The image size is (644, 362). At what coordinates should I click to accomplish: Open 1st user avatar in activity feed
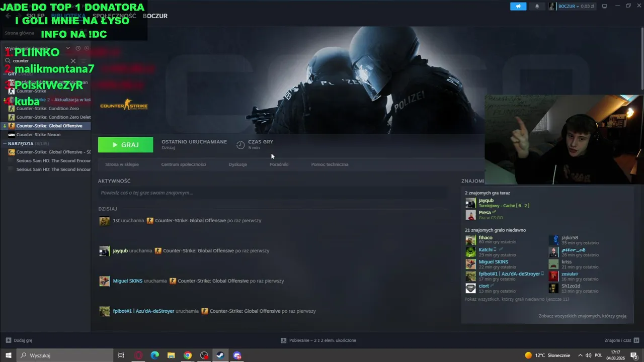[x=104, y=221]
